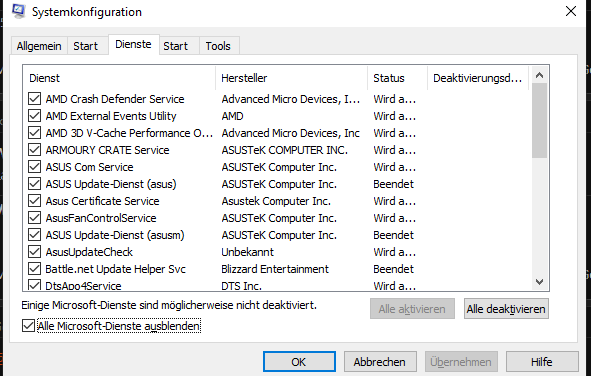Uncheck Asus Certificate Service
The height and width of the screenshot is (376, 591).
point(34,201)
